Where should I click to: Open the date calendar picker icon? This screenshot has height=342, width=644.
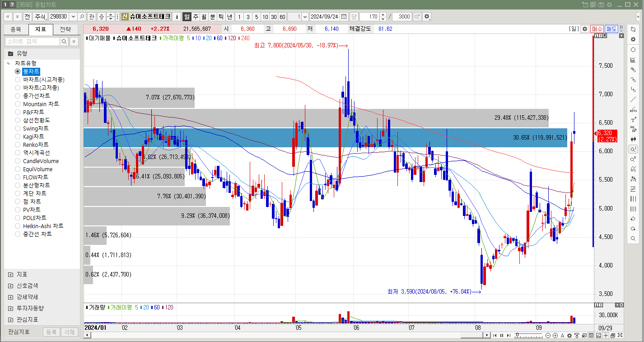[x=344, y=17]
